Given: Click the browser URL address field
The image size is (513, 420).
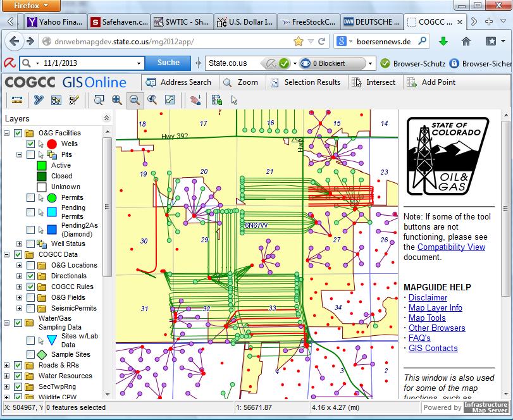Looking at the screenshot, I should 164,42.
